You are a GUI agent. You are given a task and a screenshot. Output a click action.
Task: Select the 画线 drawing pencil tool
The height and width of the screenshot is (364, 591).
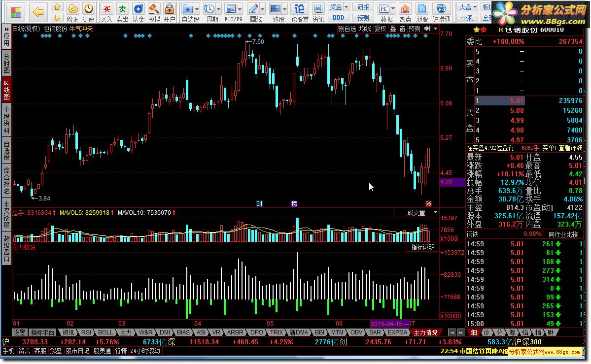[254, 12]
